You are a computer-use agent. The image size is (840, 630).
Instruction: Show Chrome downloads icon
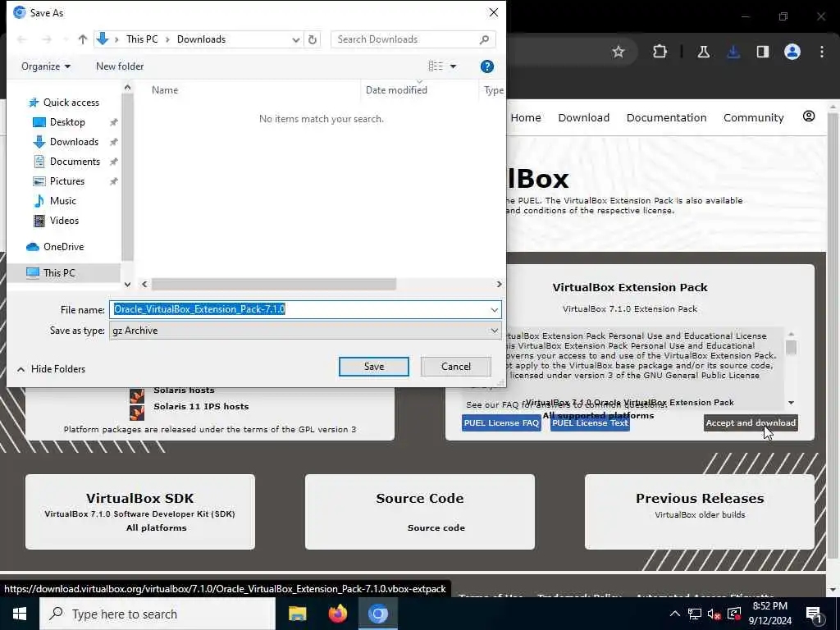(733, 52)
